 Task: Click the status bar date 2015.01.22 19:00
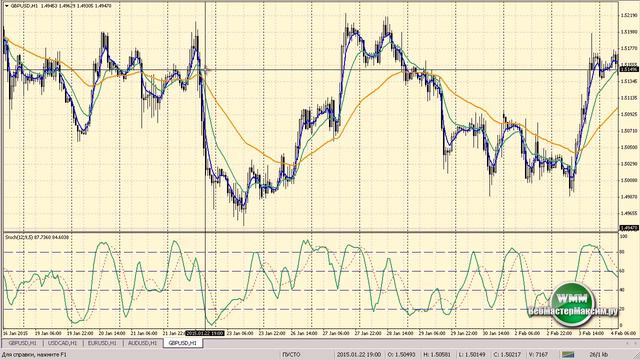click(x=359, y=355)
